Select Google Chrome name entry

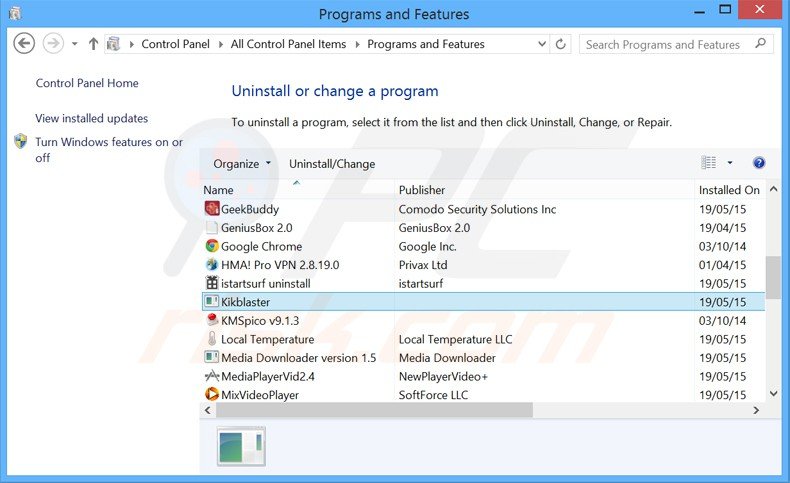pyautogui.click(x=261, y=246)
